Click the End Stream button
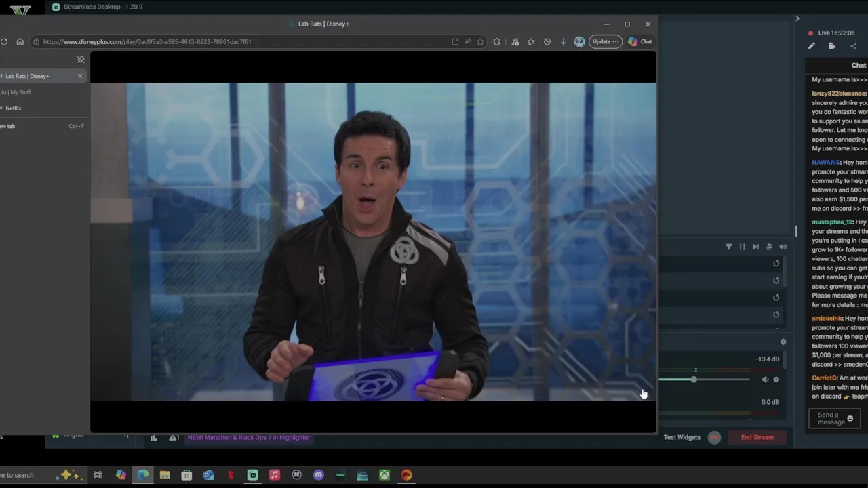This screenshot has width=868, height=488. pos(757,437)
